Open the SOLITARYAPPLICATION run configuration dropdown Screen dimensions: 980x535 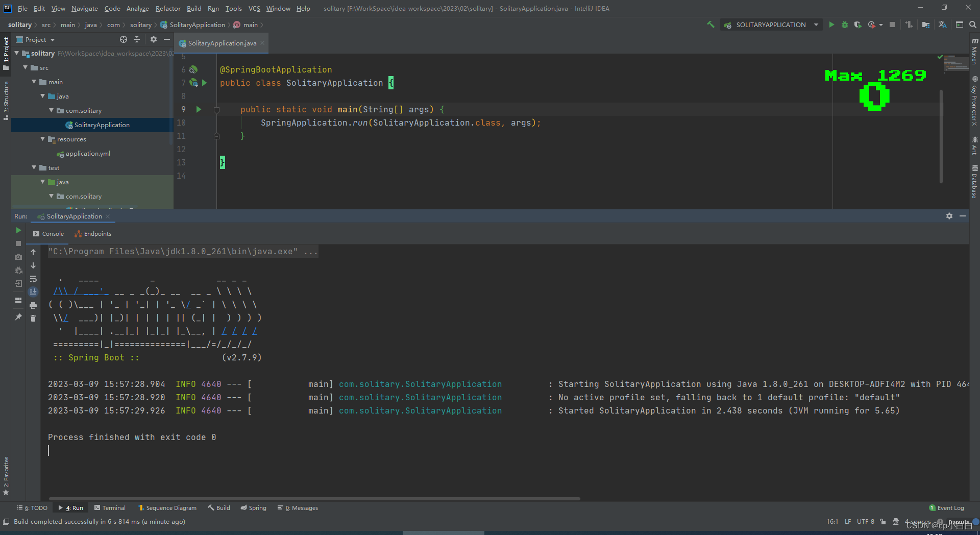point(771,25)
